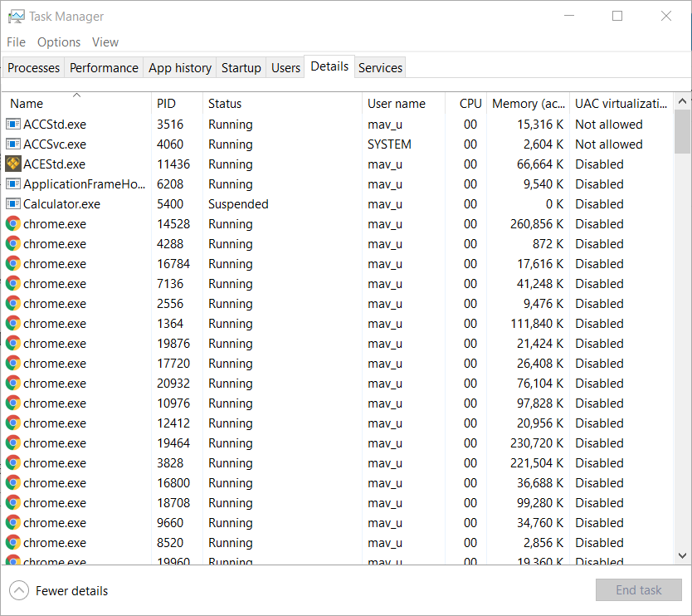This screenshot has width=692, height=616.
Task: Switch to the Startup tab
Action: 241,67
